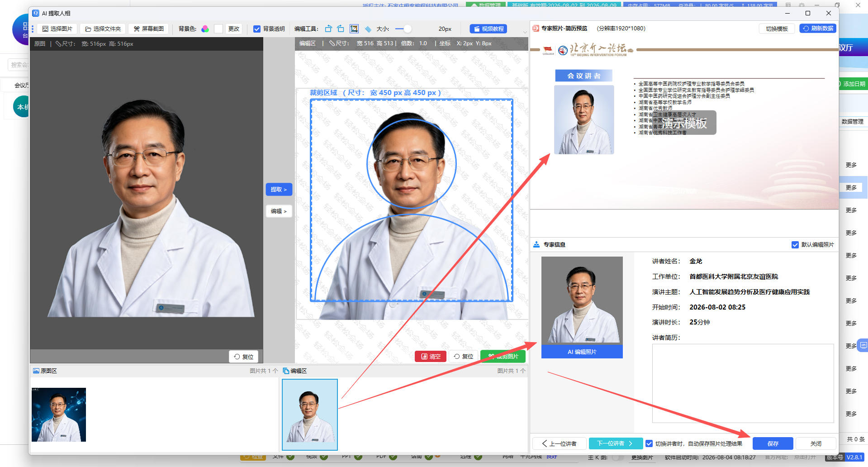This screenshot has height=467, width=868.
Task: Click the 专家照片-简历预览 title icon
Action: 536,28
